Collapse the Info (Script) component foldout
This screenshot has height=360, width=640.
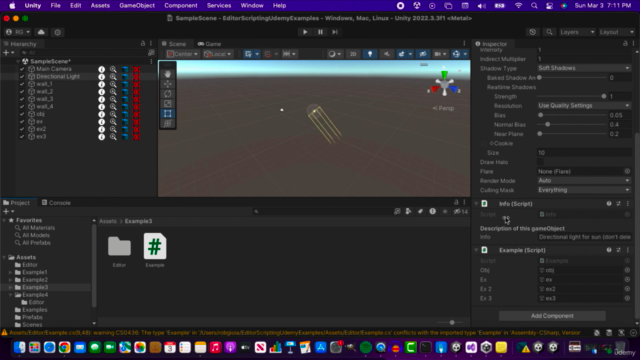pyautogui.click(x=476, y=204)
